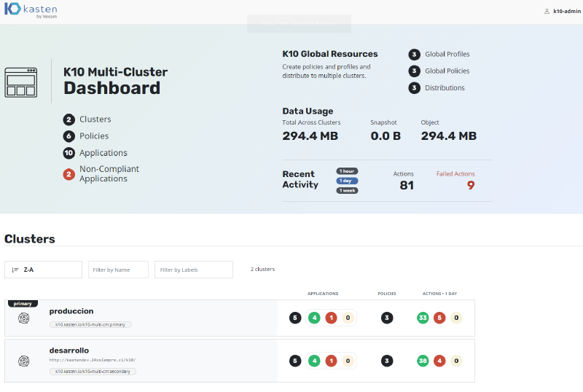Click the produccion cluster icon

[x=24, y=318]
